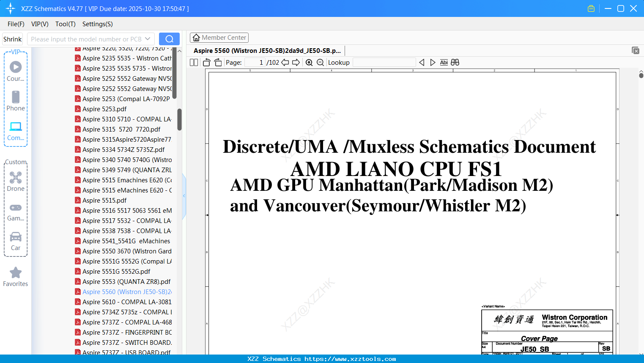This screenshot has width=644, height=363.
Task: Click the XZZ Schematics app logo
Action: (11, 8)
